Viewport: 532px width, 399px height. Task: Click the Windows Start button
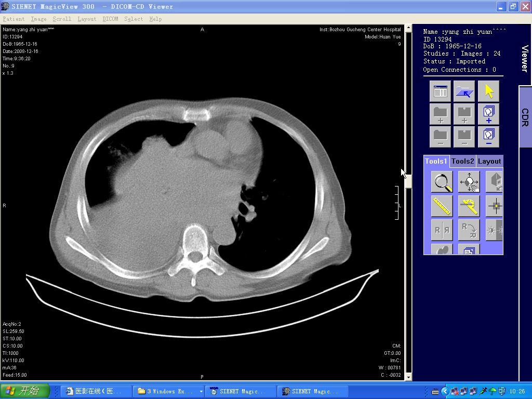tap(25, 391)
